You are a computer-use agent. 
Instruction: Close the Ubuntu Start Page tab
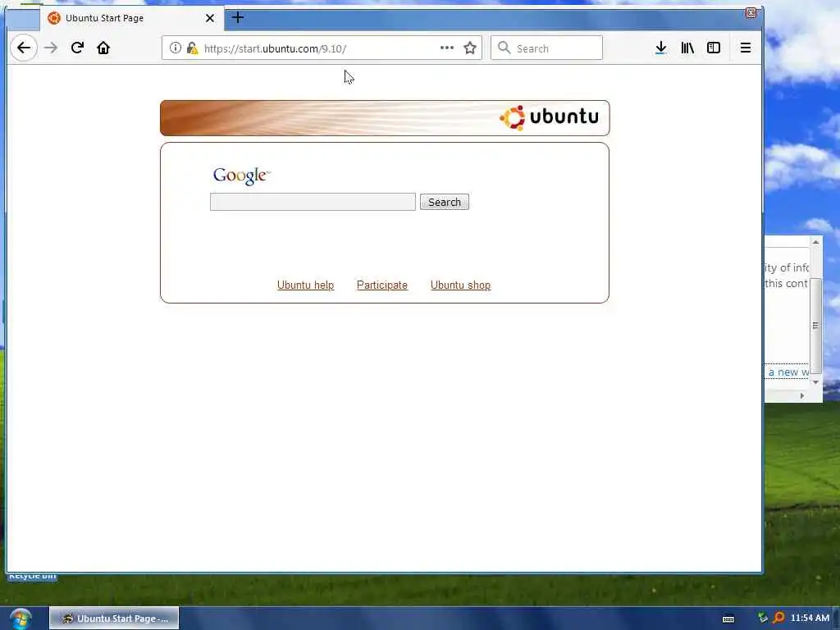tap(210, 18)
